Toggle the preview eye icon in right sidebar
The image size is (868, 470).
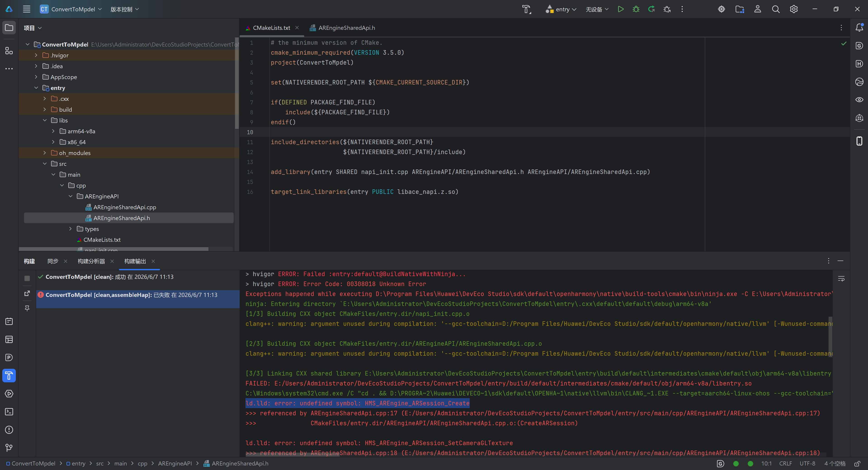tap(859, 100)
